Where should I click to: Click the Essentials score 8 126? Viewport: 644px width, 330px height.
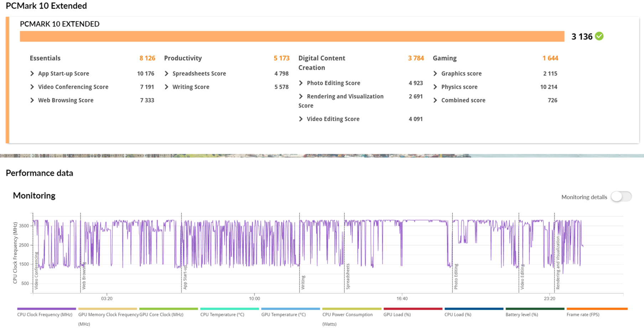click(147, 58)
